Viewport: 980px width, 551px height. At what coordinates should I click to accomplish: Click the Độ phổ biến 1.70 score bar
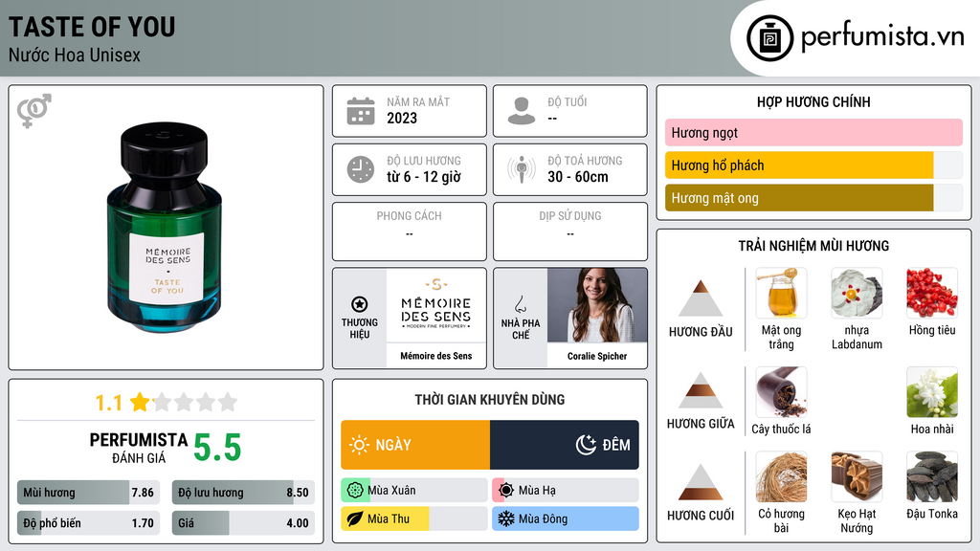(88, 523)
